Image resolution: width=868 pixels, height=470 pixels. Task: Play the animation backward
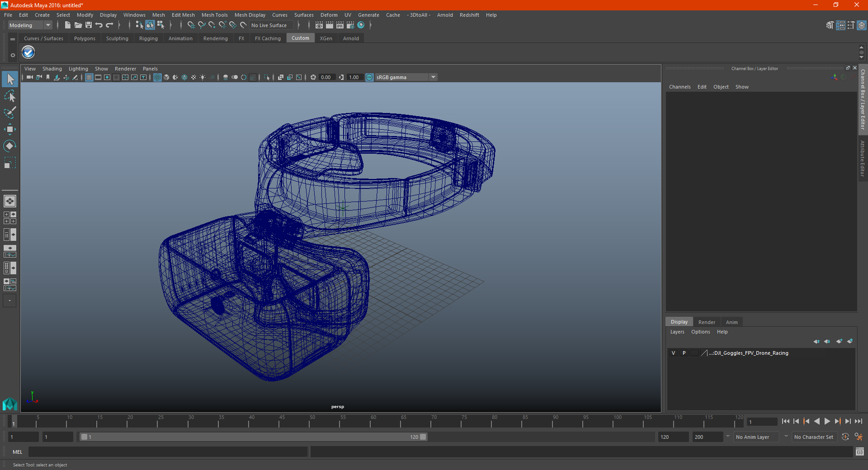(x=816, y=421)
